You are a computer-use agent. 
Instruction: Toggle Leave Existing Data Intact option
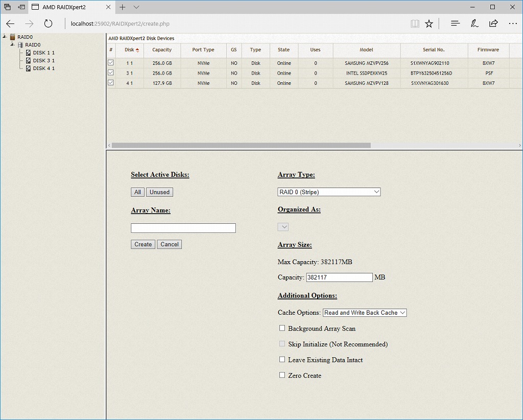click(x=282, y=360)
